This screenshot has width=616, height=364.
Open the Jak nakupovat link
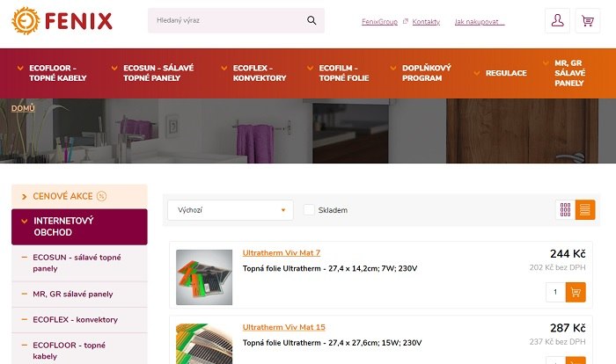pyautogui.click(x=480, y=22)
